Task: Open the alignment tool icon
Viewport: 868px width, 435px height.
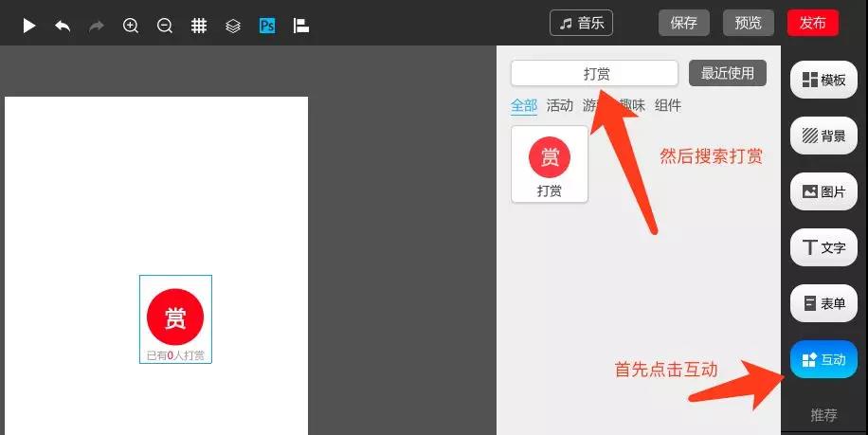Action: pyautogui.click(x=301, y=26)
